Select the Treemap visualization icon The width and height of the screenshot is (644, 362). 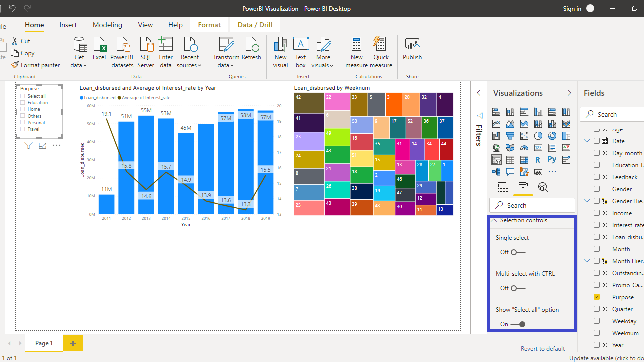click(566, 136)
